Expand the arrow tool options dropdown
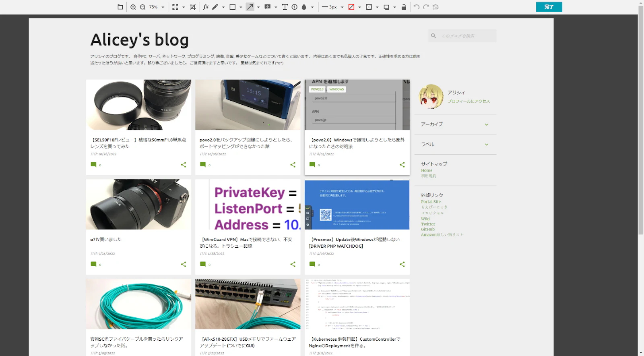The width and height of the screenshot is (644, 356). click(258, 7)
